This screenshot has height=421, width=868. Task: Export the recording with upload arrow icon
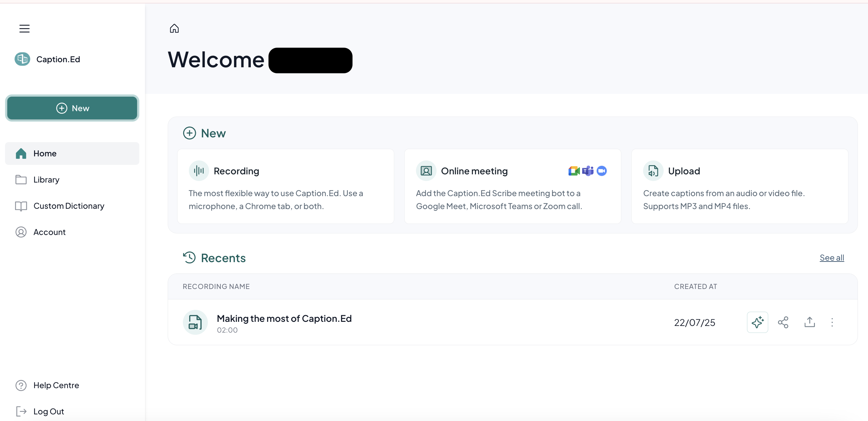coord(809,322)
